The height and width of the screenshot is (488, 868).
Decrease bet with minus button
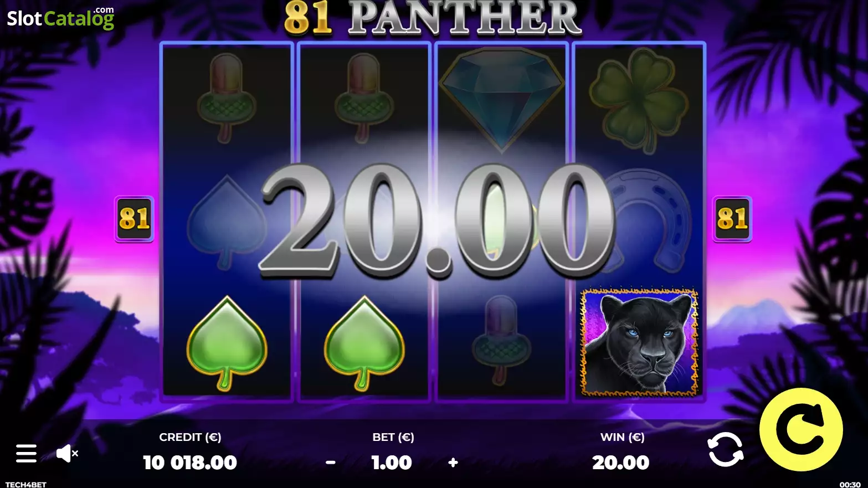331,463
